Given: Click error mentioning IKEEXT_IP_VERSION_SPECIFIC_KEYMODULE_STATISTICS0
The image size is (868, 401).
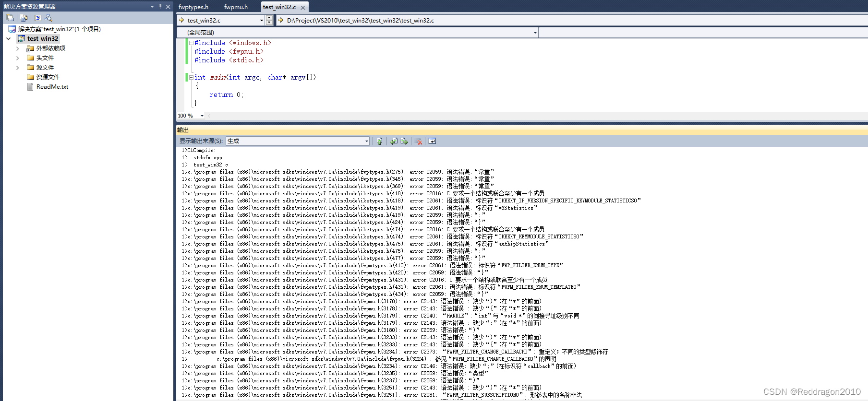Looking at the screenshot, I should click(x=411, y=200).
